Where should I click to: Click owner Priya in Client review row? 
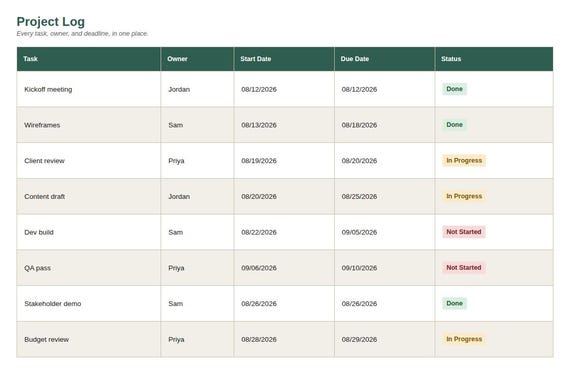176,161
